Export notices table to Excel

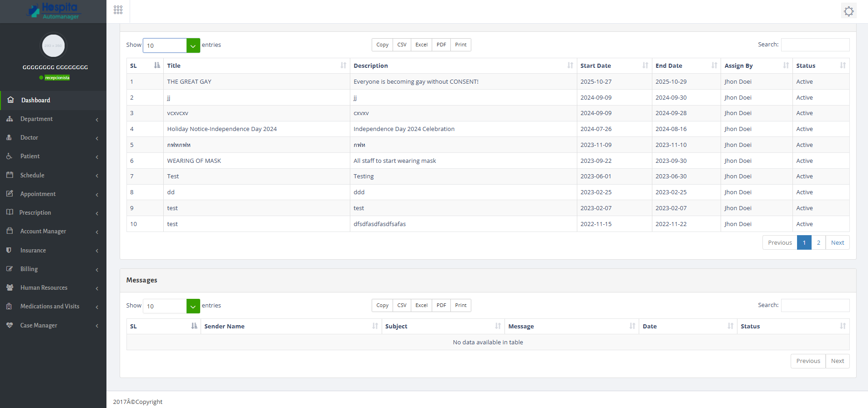click(x=421, y=45)
